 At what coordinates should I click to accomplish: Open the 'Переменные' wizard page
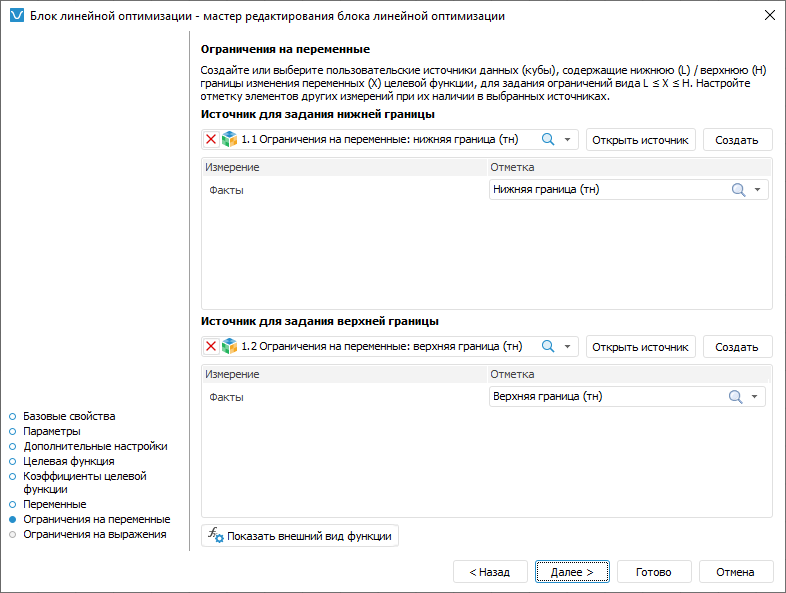55,505
